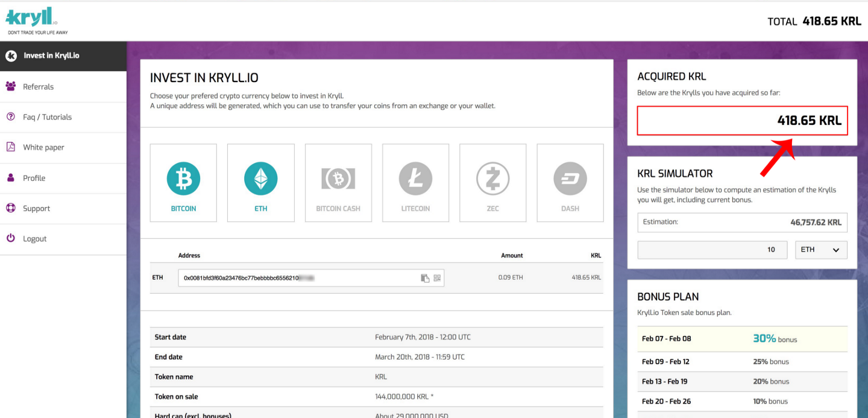The width and height of the screenshot is (868, 418).
Task: Go to Profile
Action: tap(63, 179)
